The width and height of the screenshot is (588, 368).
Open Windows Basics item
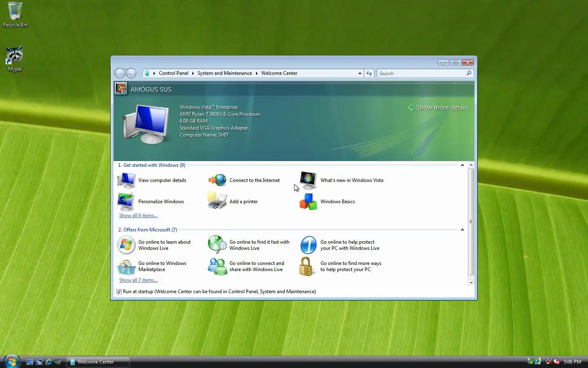pos(327,202)
